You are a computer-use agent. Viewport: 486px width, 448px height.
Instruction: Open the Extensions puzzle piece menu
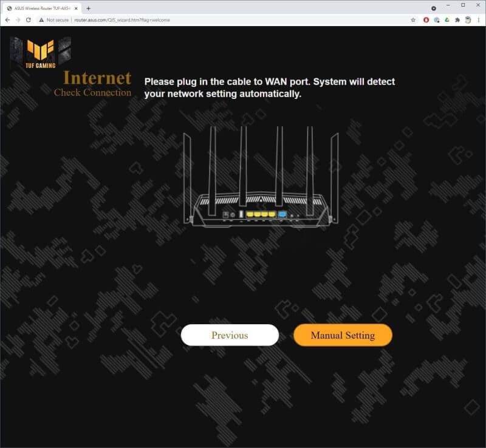click(x=457, y=20)
